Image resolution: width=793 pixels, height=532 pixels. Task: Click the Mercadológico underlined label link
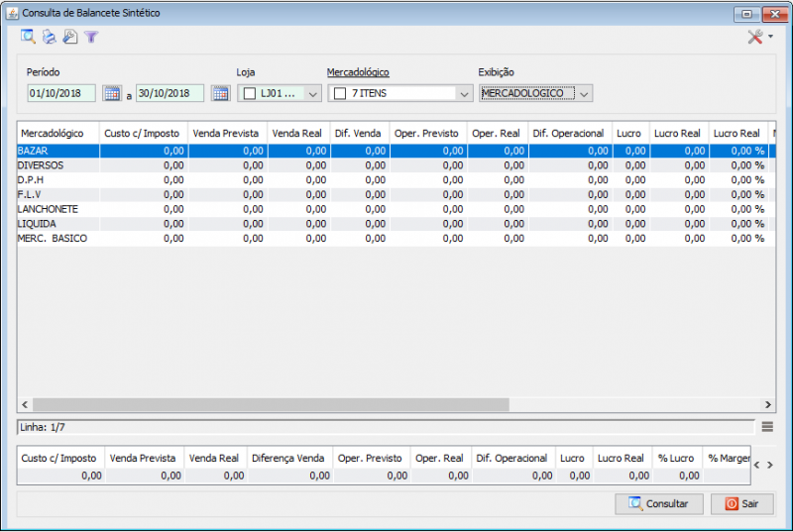click(358, 72)
